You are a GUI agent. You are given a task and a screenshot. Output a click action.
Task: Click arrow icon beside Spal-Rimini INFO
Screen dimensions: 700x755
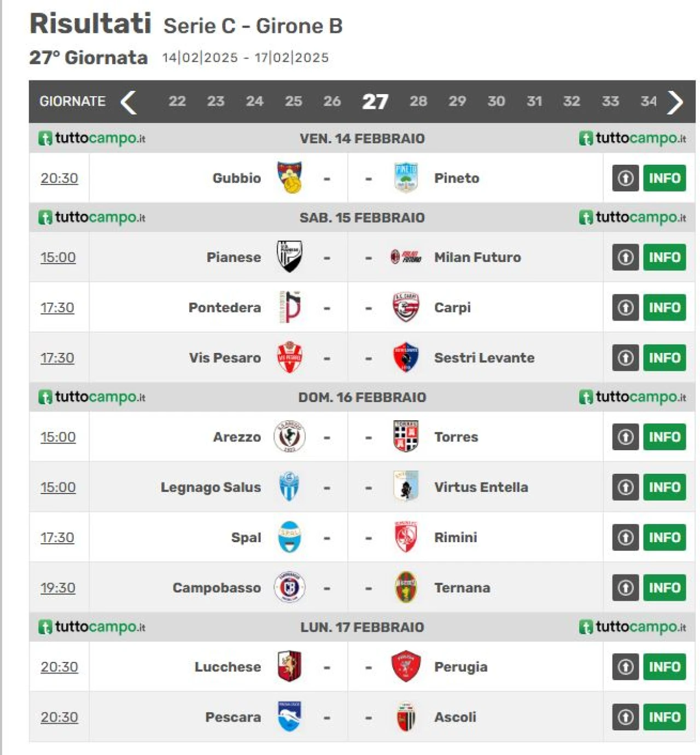(x=626, y=537)
